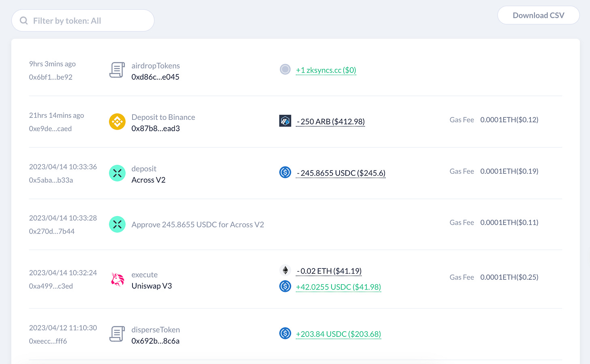Click gas fee 0.0001ETH($0.19)

pos(509,171)
